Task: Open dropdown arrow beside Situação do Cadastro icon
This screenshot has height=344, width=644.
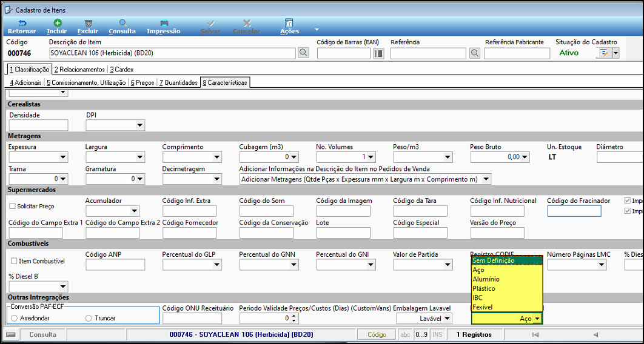Action: (615, 53)
